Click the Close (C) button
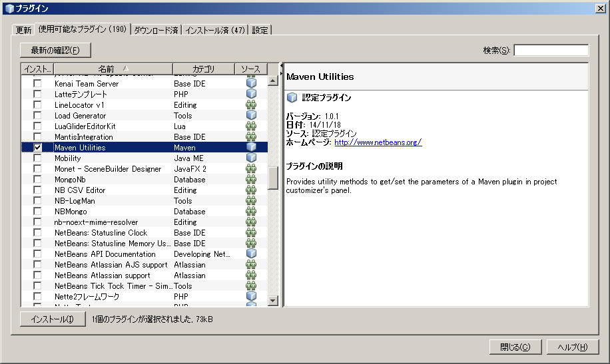 515,347
